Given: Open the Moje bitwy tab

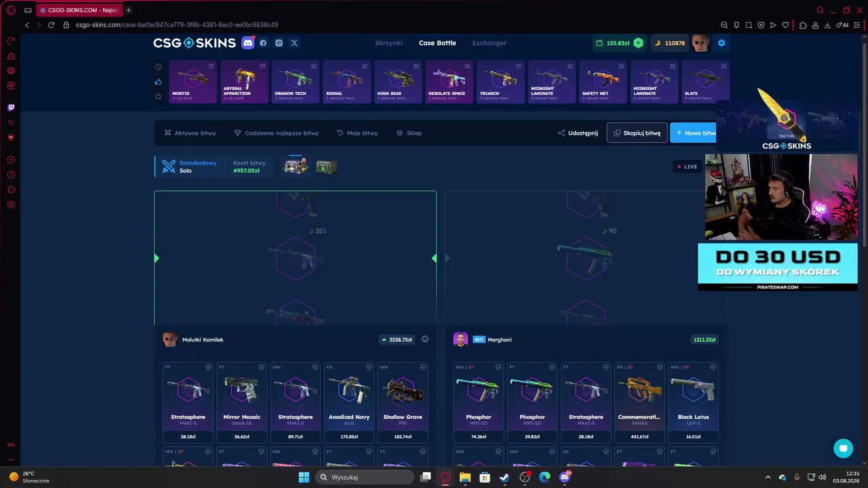Looking at the screenshot, I should click(x=357, y=133).
